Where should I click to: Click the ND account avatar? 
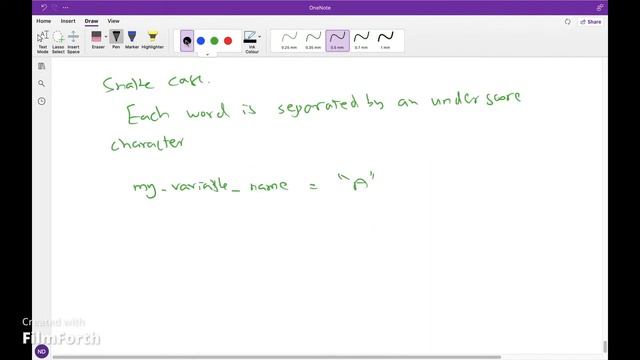coord(42,351)
